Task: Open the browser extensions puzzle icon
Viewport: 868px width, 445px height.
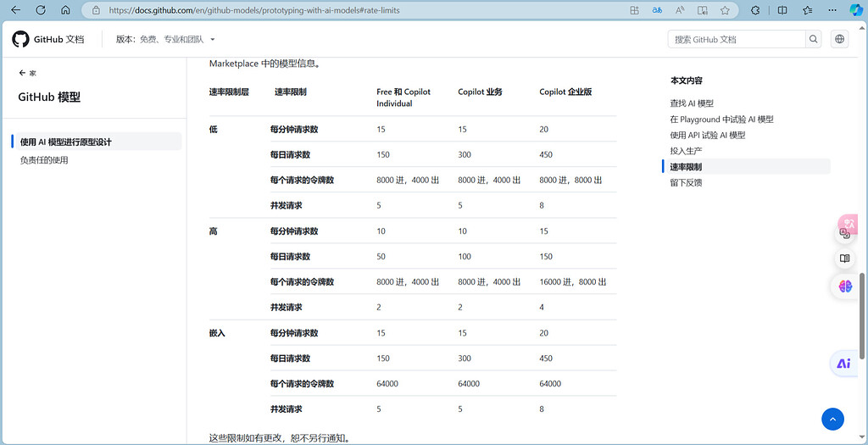Action: click(x=755, y=10)
